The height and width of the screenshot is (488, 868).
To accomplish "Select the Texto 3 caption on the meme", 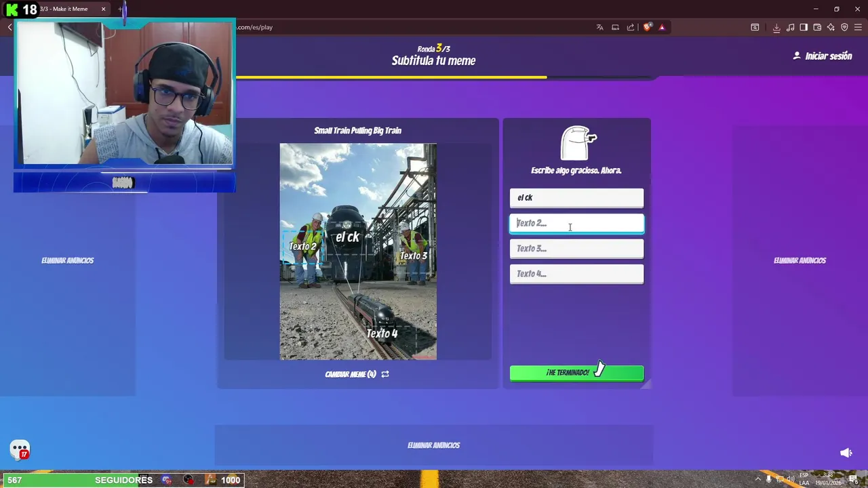I will point(414,256).
